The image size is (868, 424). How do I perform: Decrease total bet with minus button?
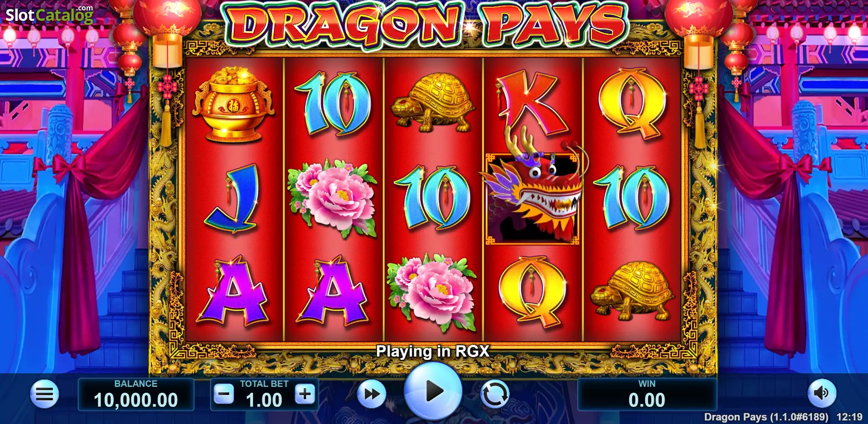click(224, 394)
